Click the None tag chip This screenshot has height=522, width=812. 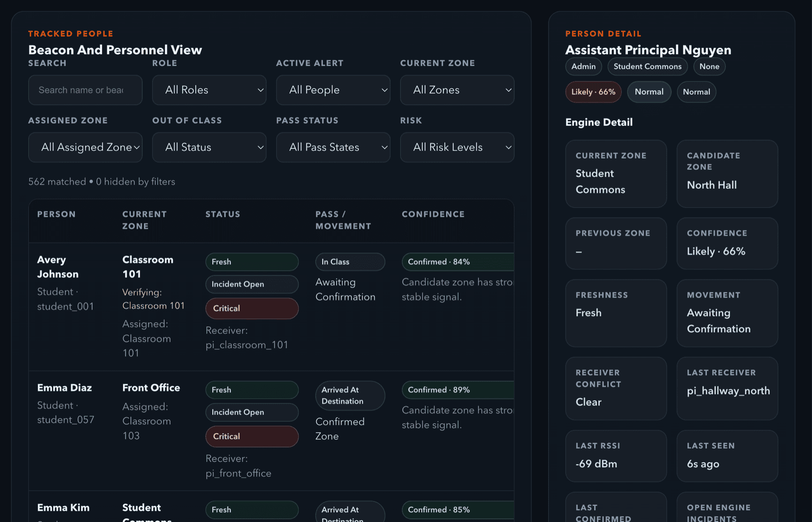(710, 67)
